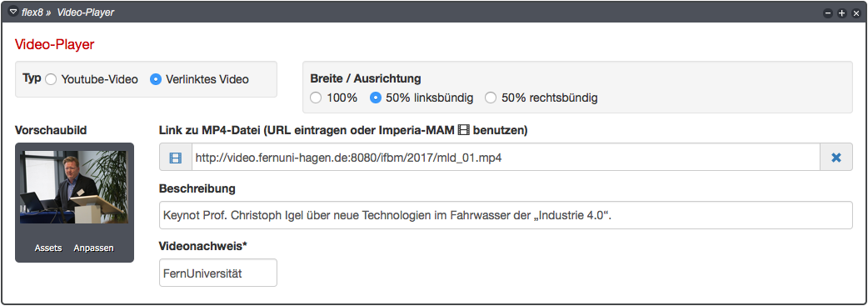Screen dimensions: 868x306
Task: Click the red Video-Player heading
Action: [55, 45]
